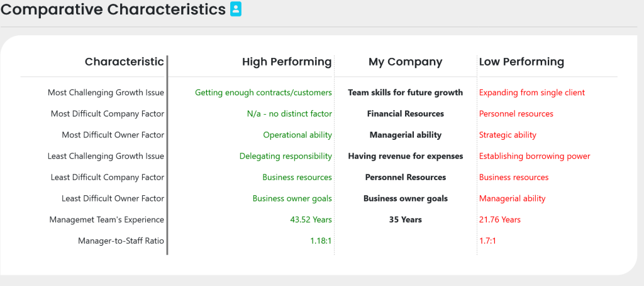Select the red Establishing borrowing power value

point(535,156)
